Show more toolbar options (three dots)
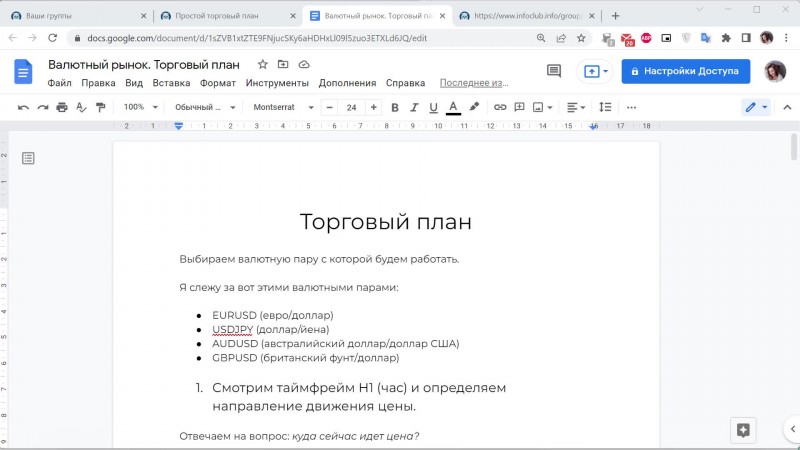Viewport: 800px width, 450px height. click(x=631, y=107)
